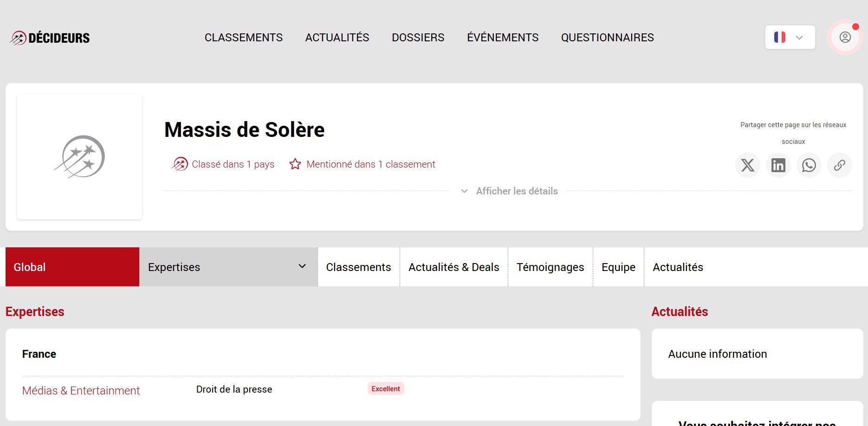
Task: Share page via WhatsApp
Action: pyautogui.click(x=809, y=165)
